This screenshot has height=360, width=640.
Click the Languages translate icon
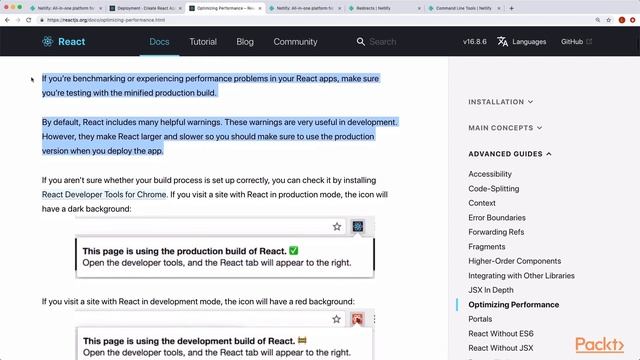coord(502,41)
